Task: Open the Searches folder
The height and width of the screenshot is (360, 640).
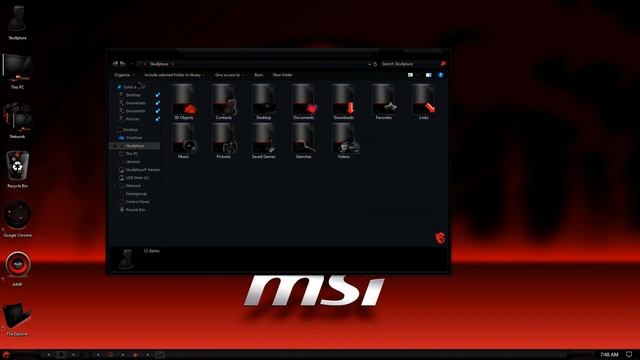Action: pos(304,141)
